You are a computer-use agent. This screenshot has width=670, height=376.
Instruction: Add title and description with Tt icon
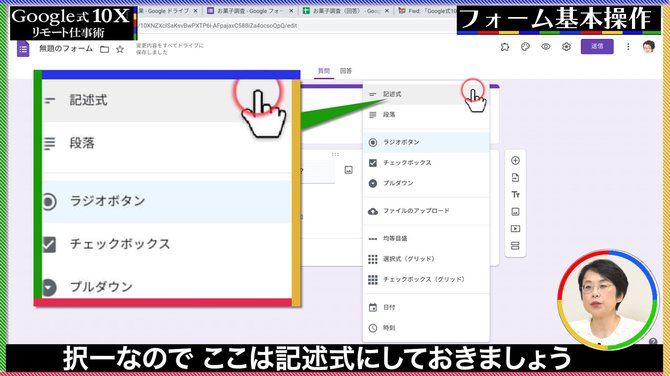coord(515,195)
